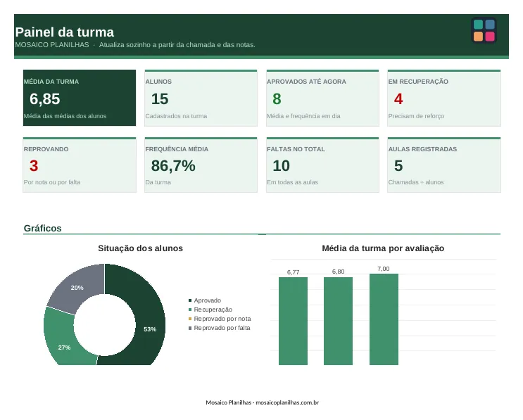Image resolution: width=523 pixels, height=420 pixels.
Task: Open the mosaicoplanilhas.com.br footer link
Action: click(x=287, y=402)
